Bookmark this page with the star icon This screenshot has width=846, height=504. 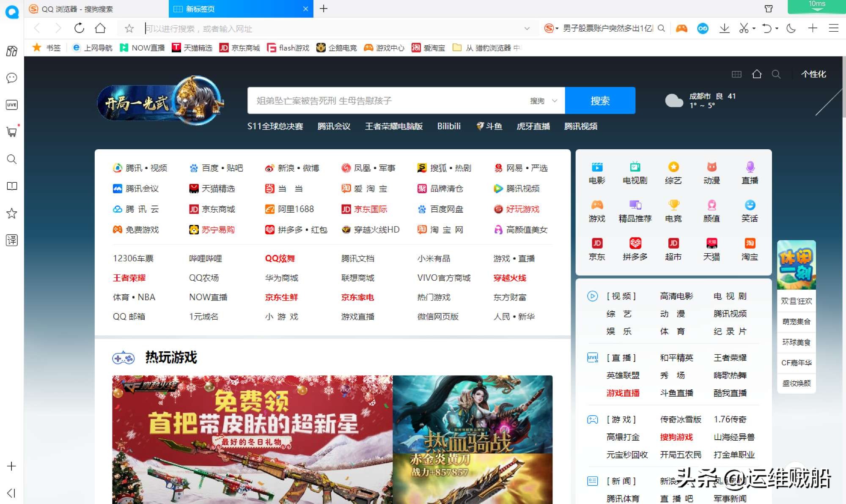[x=129, y=28]
